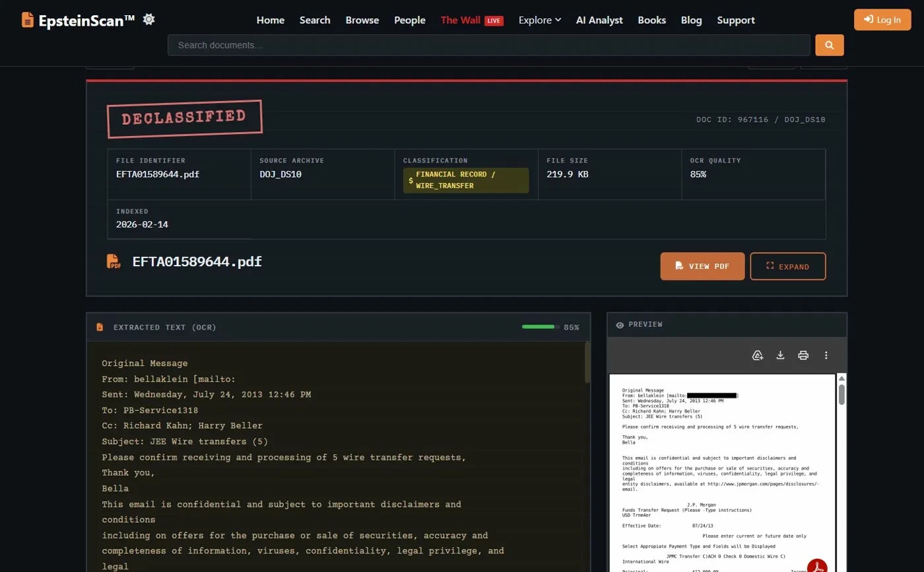
Task: Open The Wall live page
Action: coord(461,20)
